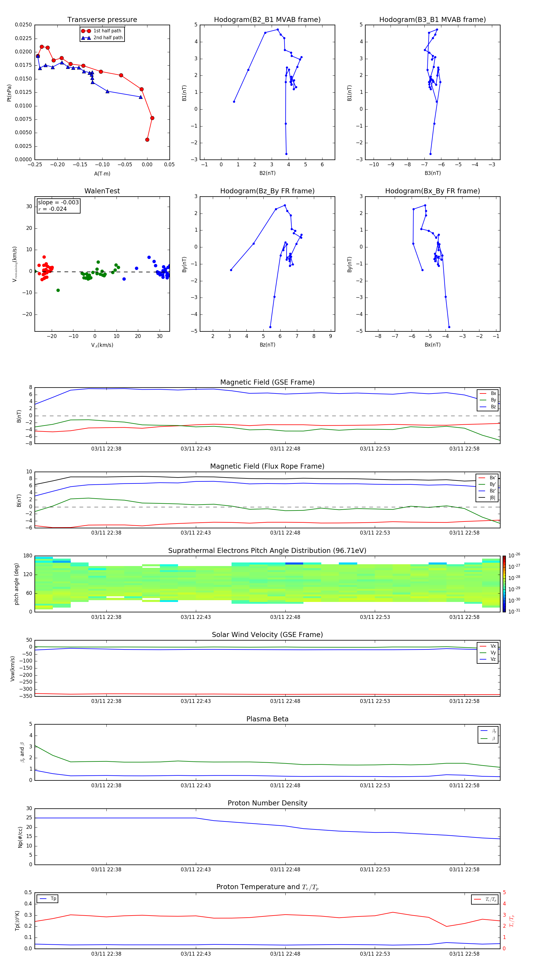Click the 'VA(km/s)' x-axis label
This screenshot has height=980, width=535.
click(x=102, y=345)
